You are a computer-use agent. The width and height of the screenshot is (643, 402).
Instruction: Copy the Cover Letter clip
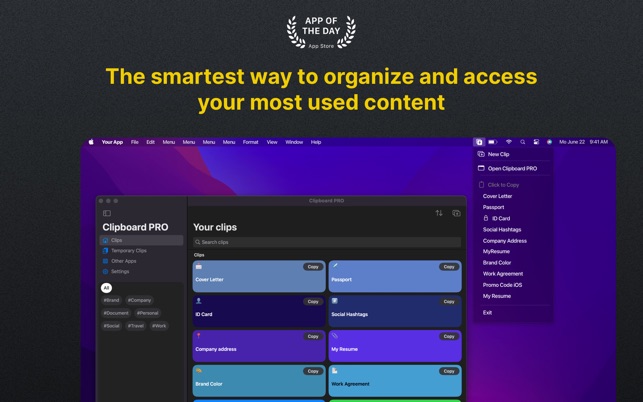(x=312, y=267)
